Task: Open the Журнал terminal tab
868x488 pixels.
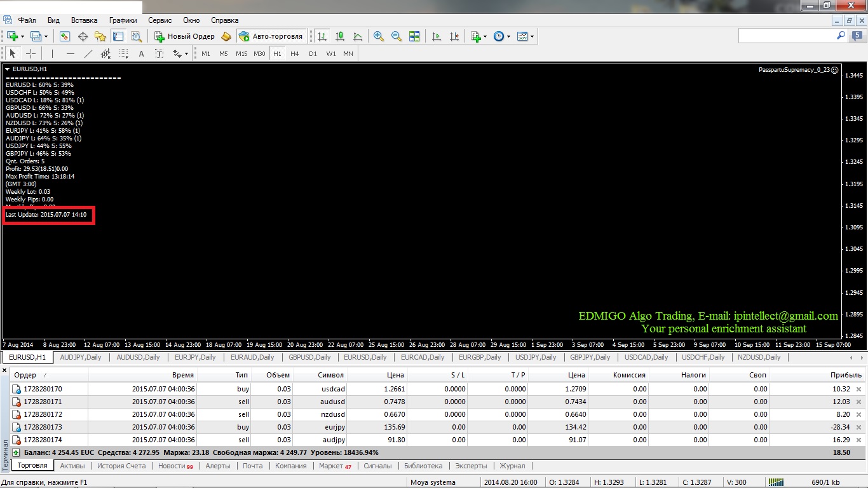Action: click(x=512, y=466)
